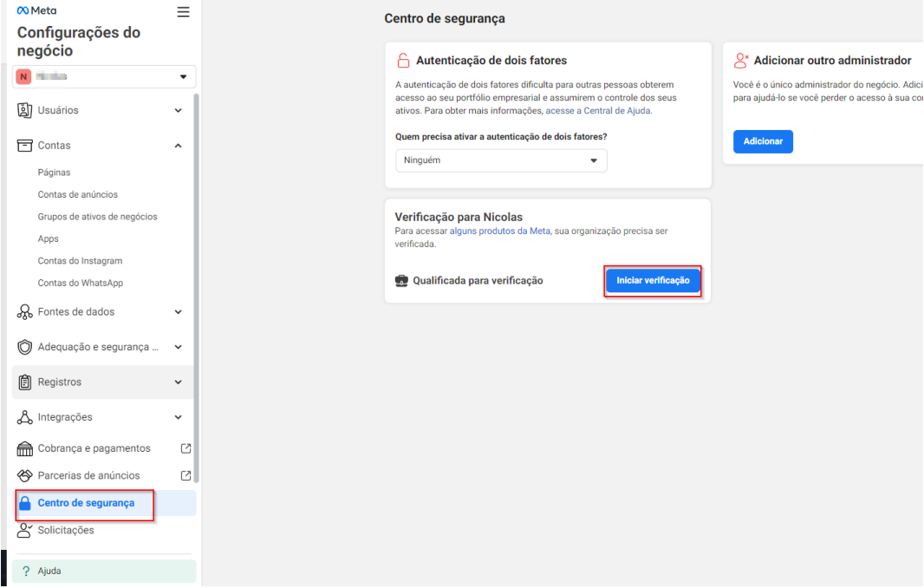Expand the Registros section chevron

pyautogui.click(x=178, y=382)
